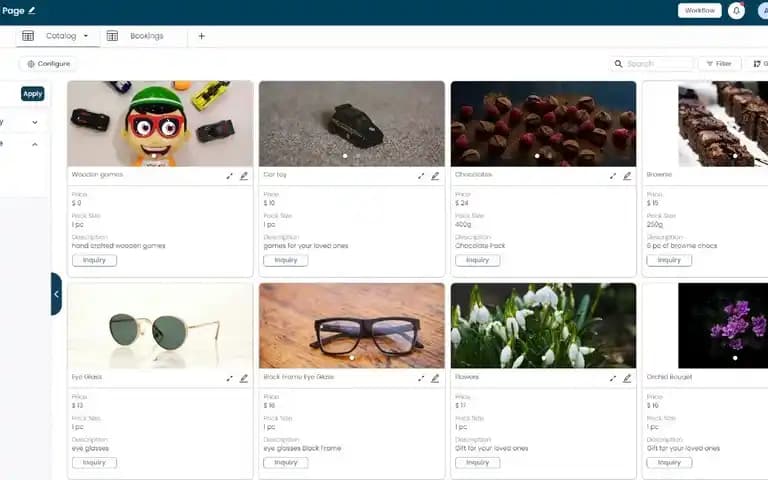This screenshot has width=768, height=480.
Task: Edit the Chocolates card
Action: (x=627, y=176)
